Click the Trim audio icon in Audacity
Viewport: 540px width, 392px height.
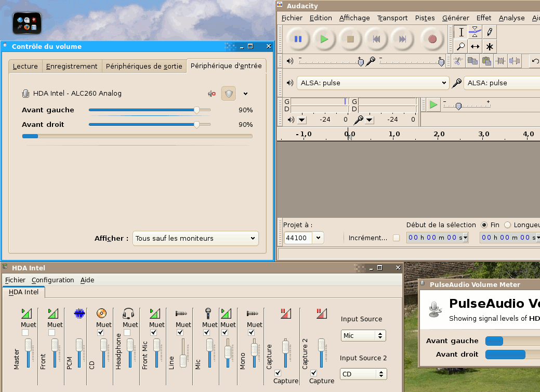tap(501, 61)
